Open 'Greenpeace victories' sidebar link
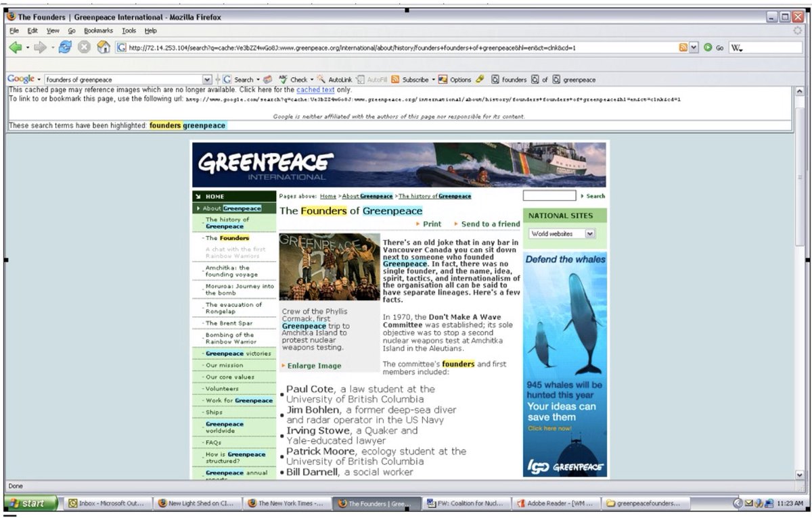 (x=238, y=354)
